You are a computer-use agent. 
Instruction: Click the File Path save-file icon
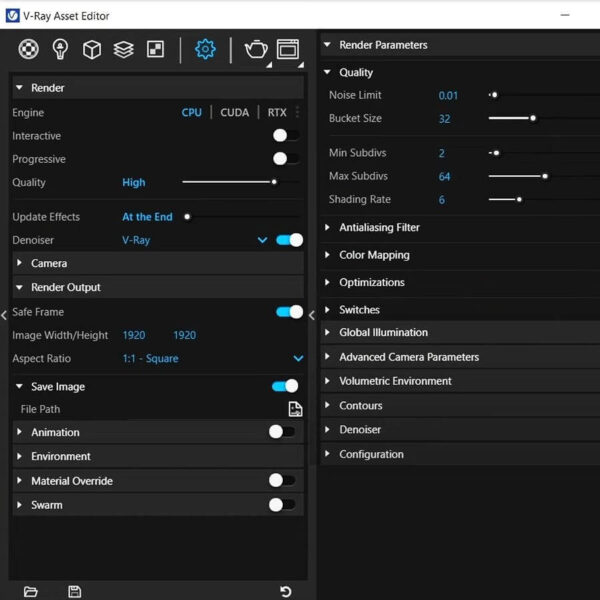295,409
